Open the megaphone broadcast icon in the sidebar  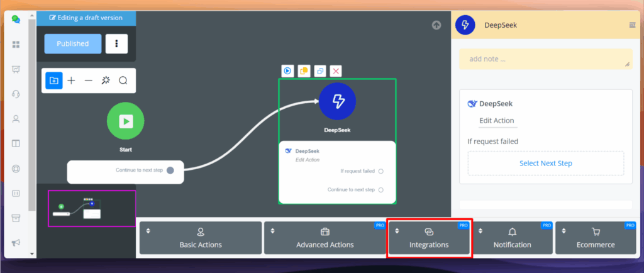pyautogui.click(x=16, y=243)
